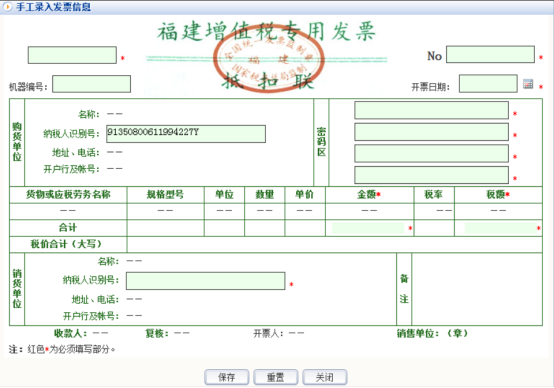Click the 货物或应税劳务名称 column header
554x388 pixels.
click(x=68, y=194)
